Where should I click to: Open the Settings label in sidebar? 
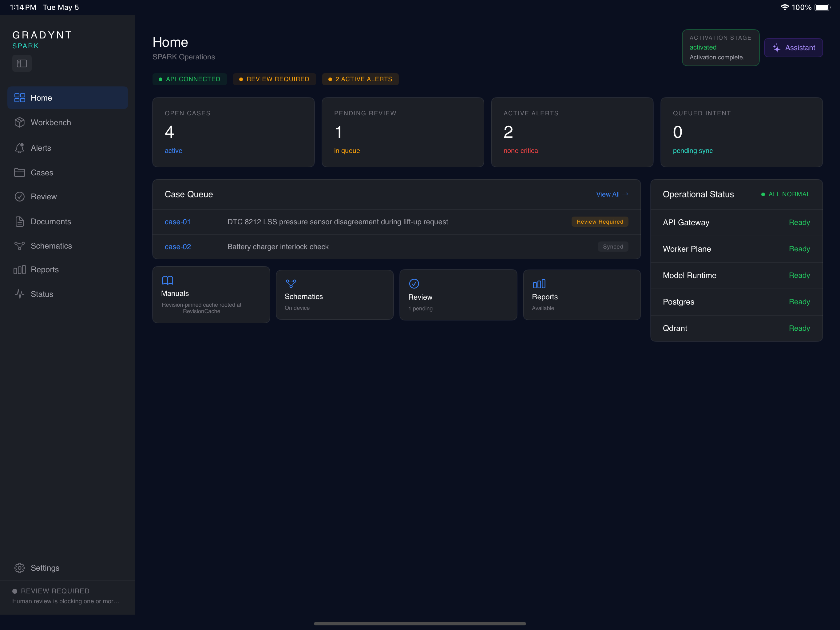[x=45, y=568]
